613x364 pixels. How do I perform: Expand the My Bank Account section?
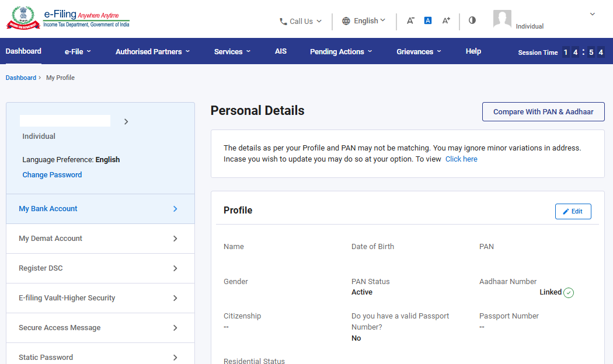coord(48,208)
